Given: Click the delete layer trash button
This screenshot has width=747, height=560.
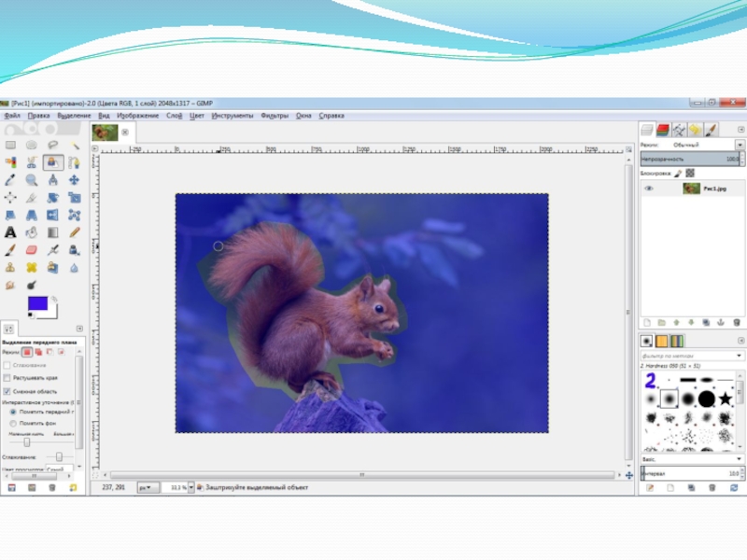Looking at the screenshot, I should tap(738, 322).
